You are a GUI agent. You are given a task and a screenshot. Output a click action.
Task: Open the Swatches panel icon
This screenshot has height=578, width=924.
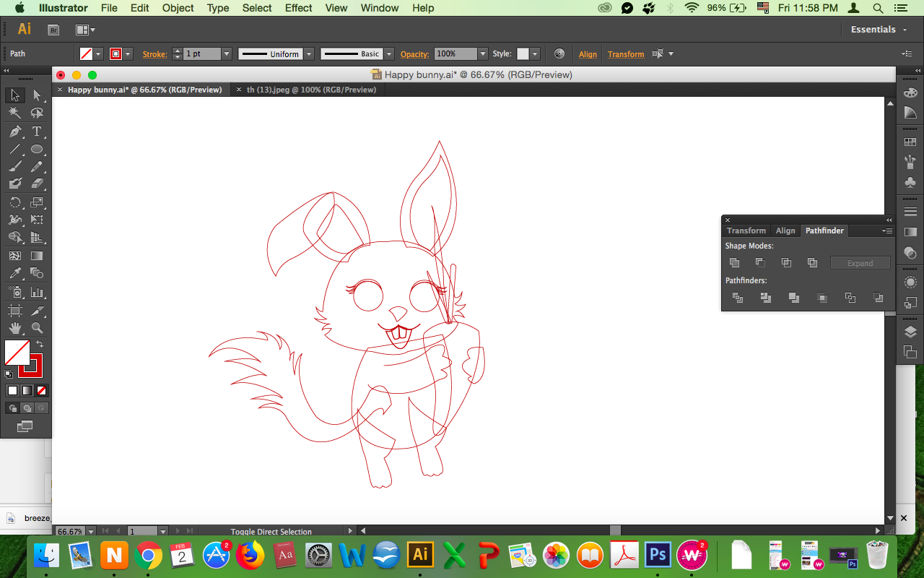tap(910, 142)
